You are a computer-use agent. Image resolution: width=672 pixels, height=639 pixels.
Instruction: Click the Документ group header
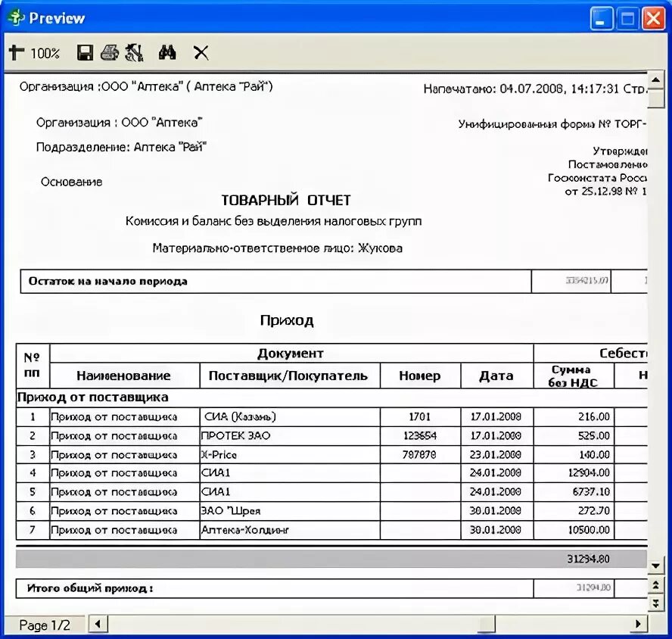tap(291, 354)
